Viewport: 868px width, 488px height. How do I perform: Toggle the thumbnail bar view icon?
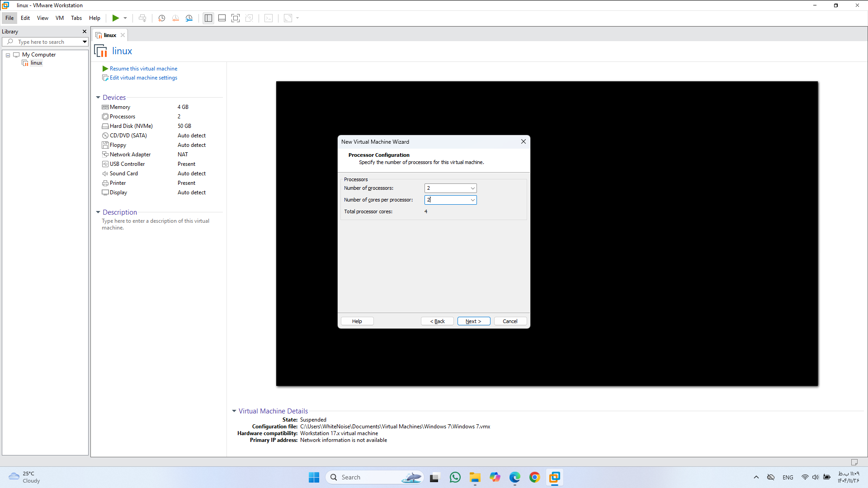pyautogui.click(x=222, y=18)
